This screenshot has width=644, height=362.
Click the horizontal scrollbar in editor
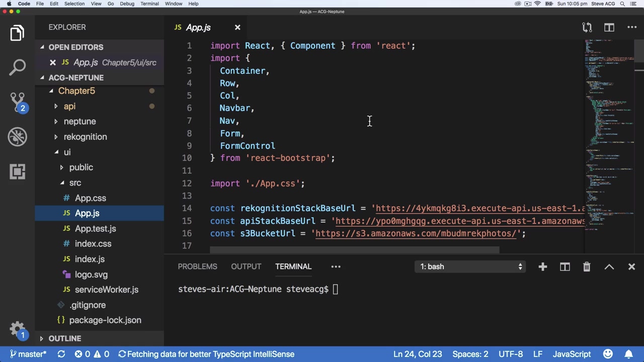point(354,249)
